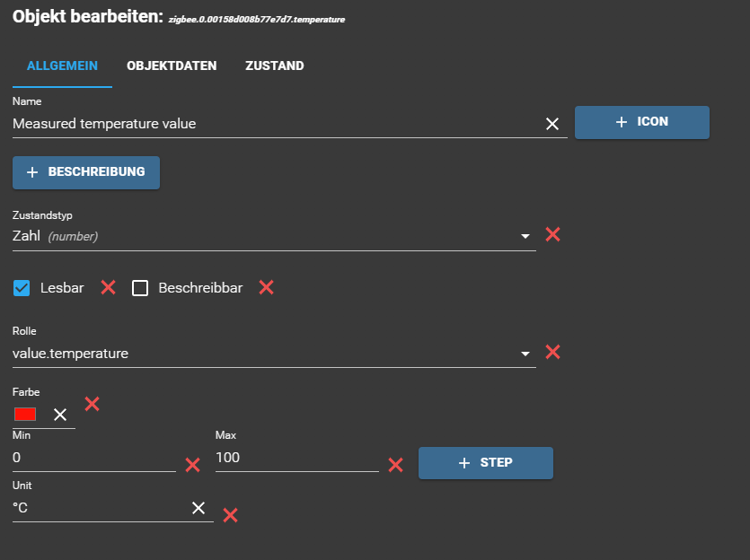The height and width of the screenshot is (560, 750).
Task: Delete the Beschreibbar property red X
Action: (266, 287)
